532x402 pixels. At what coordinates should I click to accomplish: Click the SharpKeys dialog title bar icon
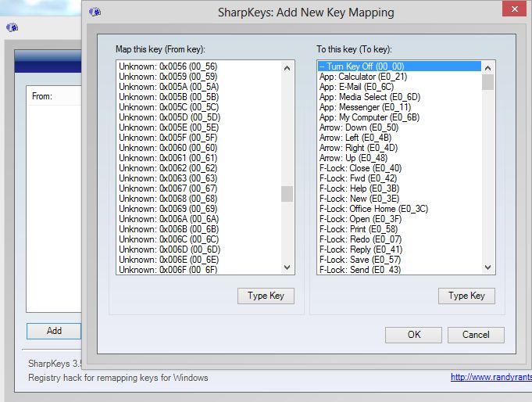point(95,13)
